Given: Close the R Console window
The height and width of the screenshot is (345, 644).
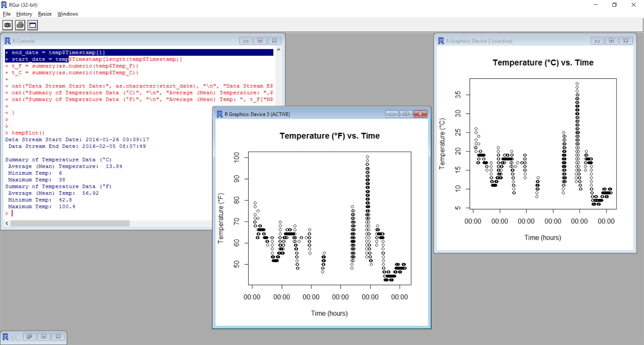Looking at the screenshot, I should tap(274, 41).
